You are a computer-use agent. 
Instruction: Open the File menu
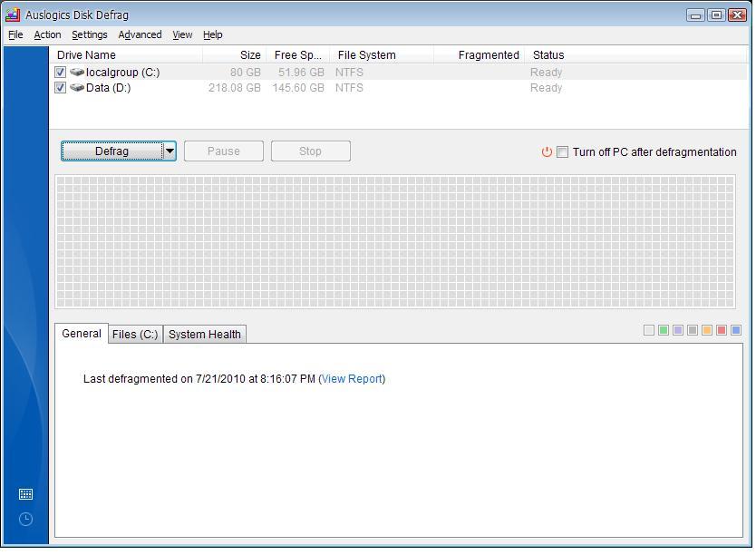point(15,34)
